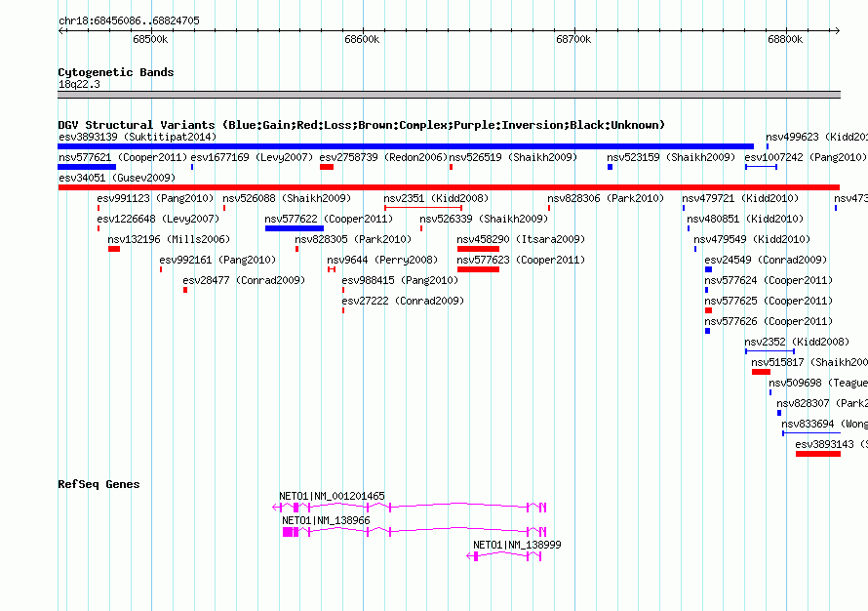Open the NETO1|NM_001201465 gene label

(x=332, y=496)
